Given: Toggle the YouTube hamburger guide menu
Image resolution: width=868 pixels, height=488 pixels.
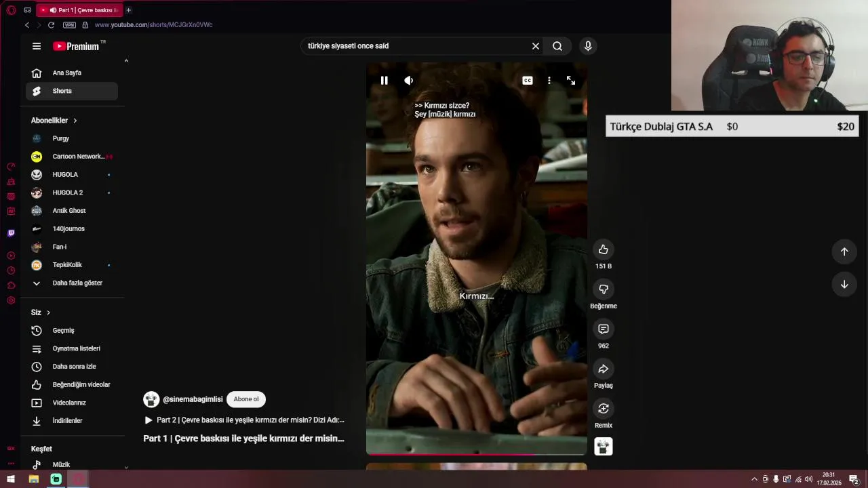Looking at the screenshot, I should (x=37, y=46).
